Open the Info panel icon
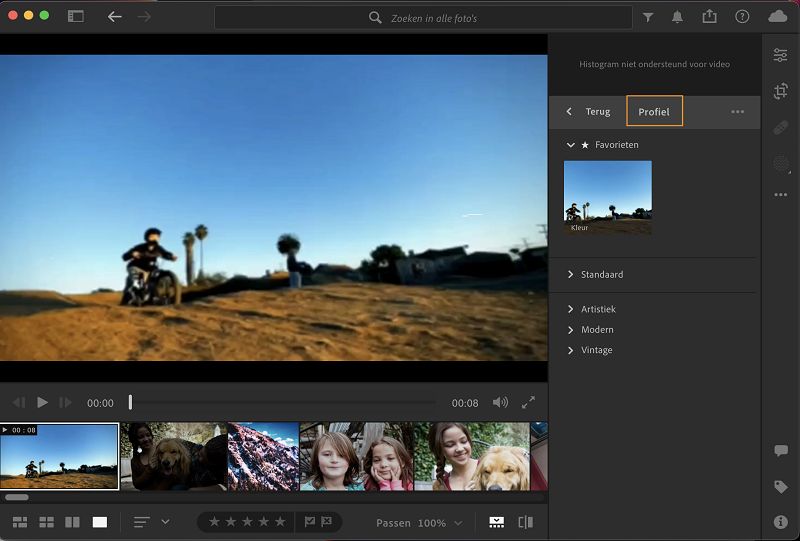Image resolution: width=800 pixels, height=541 pixels. 781,522
